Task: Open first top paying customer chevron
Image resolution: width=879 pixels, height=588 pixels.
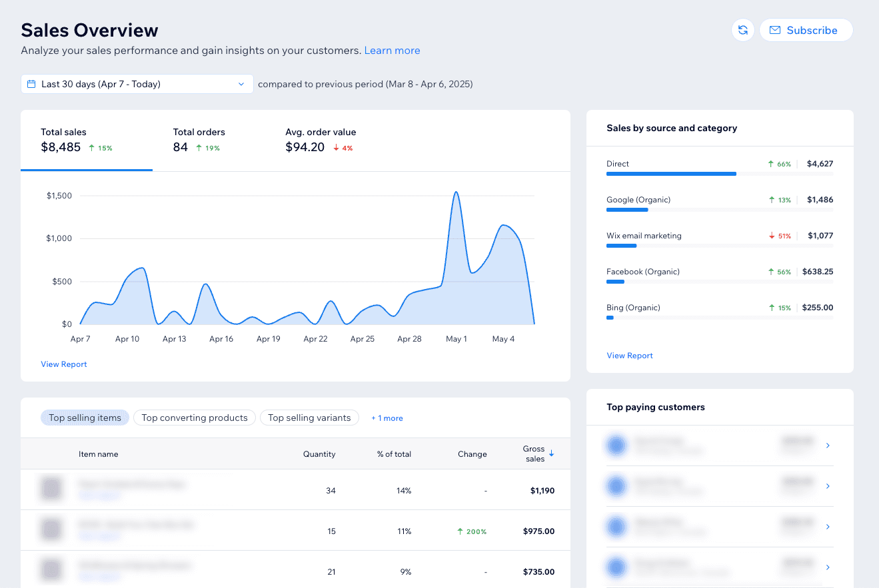Action: [828, 445]
